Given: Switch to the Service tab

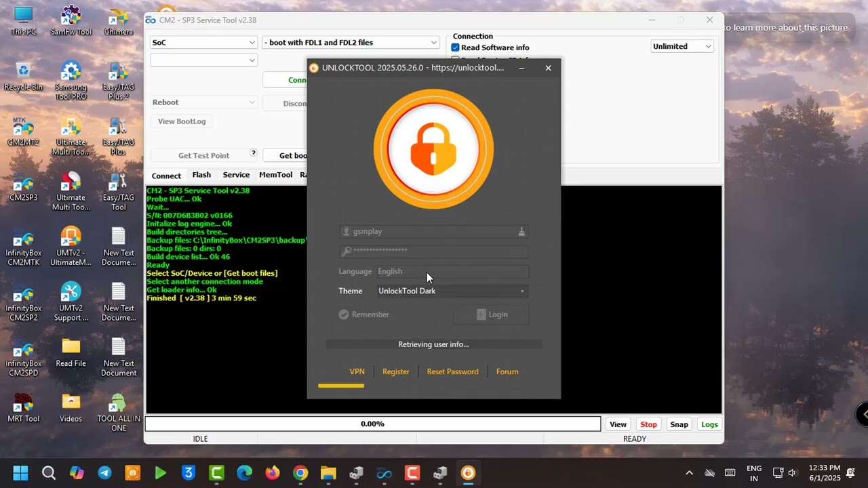Looking at the screenshot, I should tap(236, 175).
